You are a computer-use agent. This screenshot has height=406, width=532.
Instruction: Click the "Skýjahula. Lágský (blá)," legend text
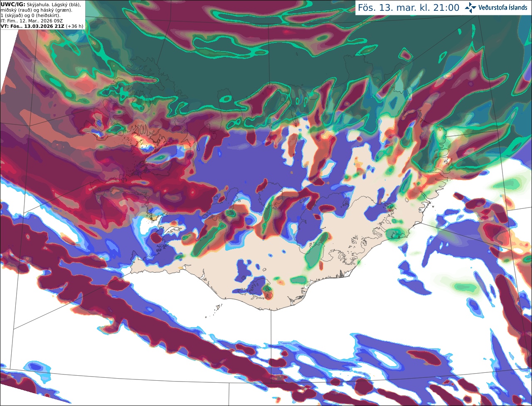[54, 5]
